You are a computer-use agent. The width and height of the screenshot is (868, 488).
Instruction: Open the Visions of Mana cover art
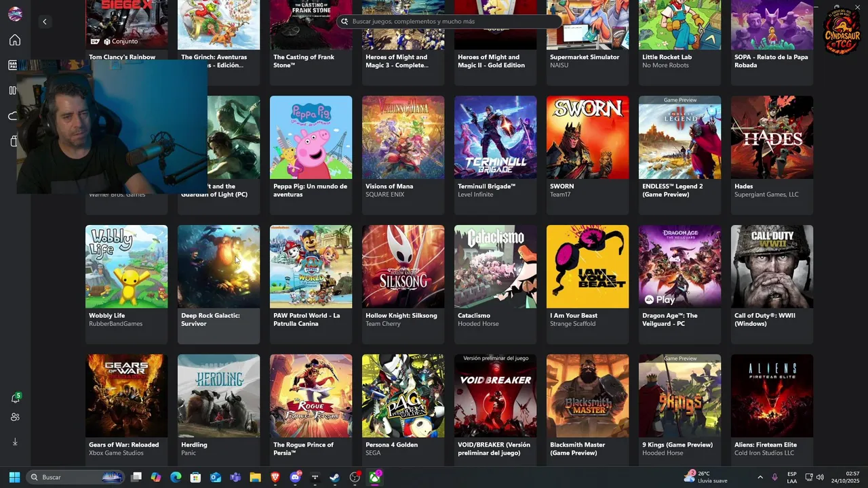[403, 137]
